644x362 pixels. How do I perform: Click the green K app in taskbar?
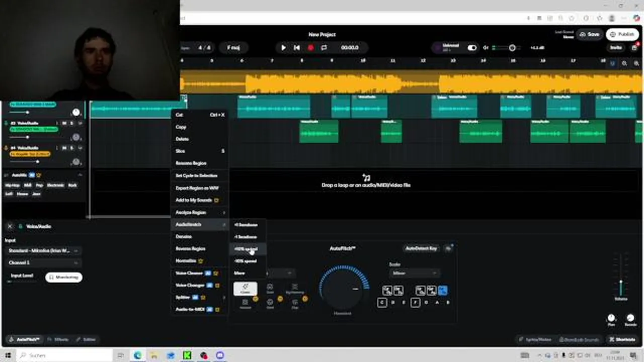187,355
